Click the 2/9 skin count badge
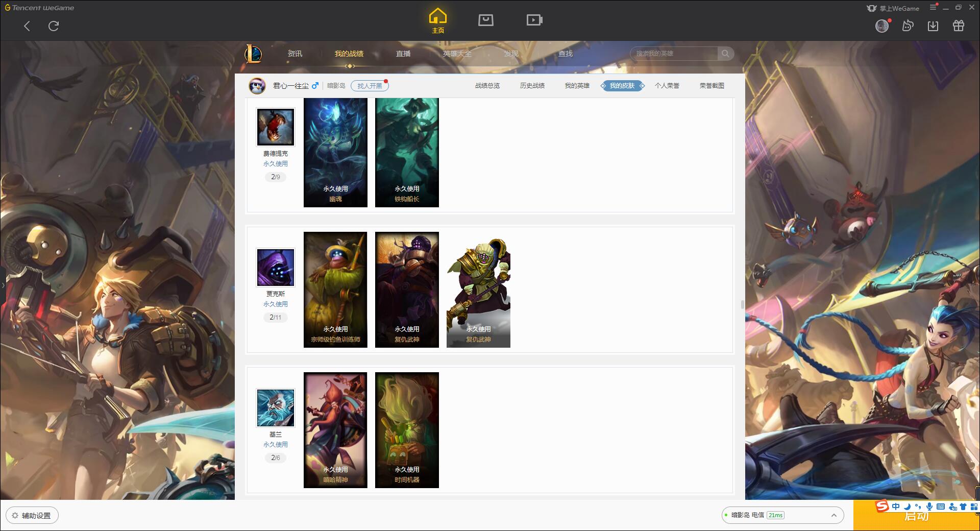Screen dimensions: 980x531 coord(276,177)
